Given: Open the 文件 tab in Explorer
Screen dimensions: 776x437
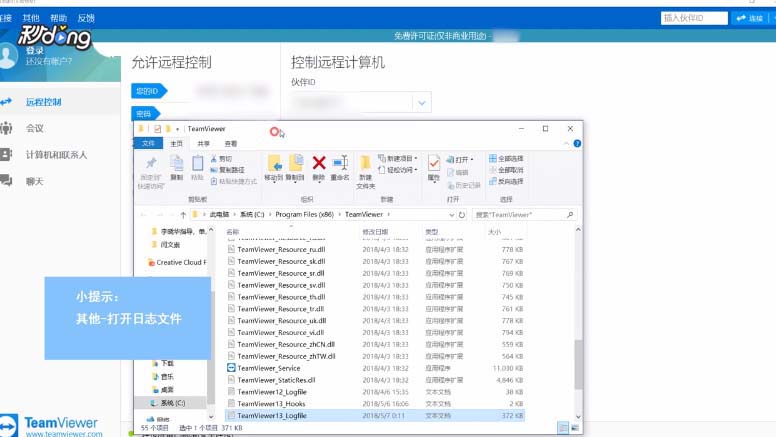Looking at the screenshot, I should point(148,144).
